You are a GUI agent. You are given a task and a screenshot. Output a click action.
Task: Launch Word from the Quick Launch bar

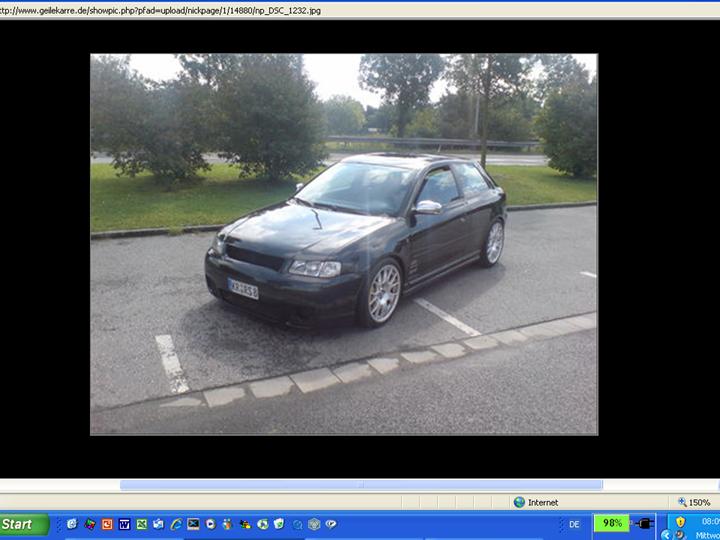[124, 524]
